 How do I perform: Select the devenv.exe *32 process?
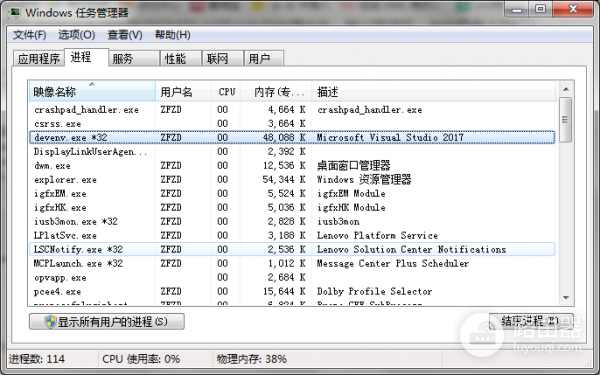[292, 137]
